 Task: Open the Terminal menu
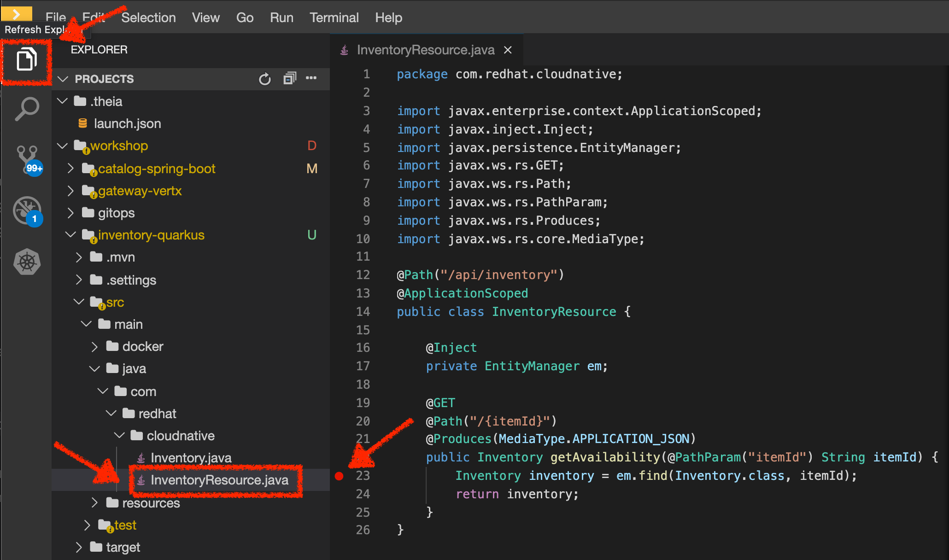[x=334, y=17]
